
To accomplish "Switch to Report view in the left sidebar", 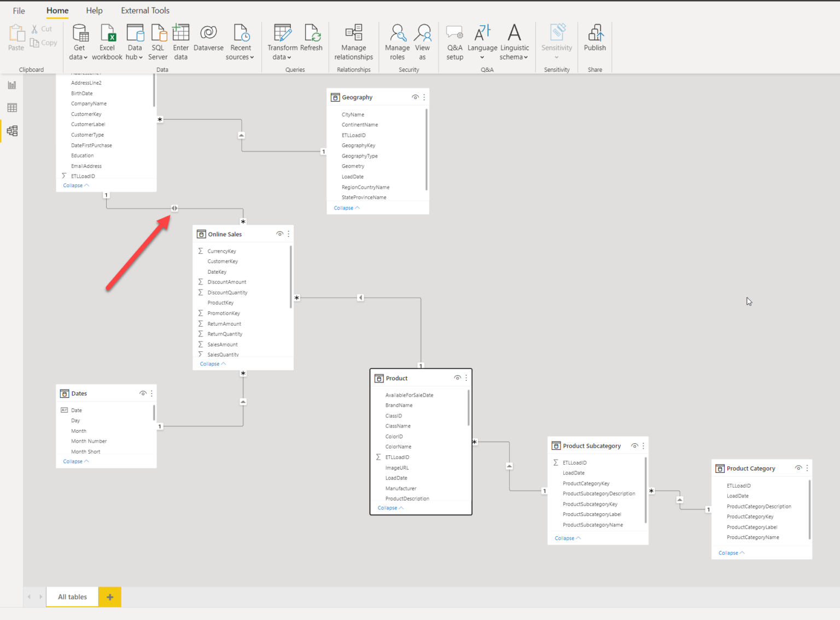I will pyautogui.click(x=12, y=85).
